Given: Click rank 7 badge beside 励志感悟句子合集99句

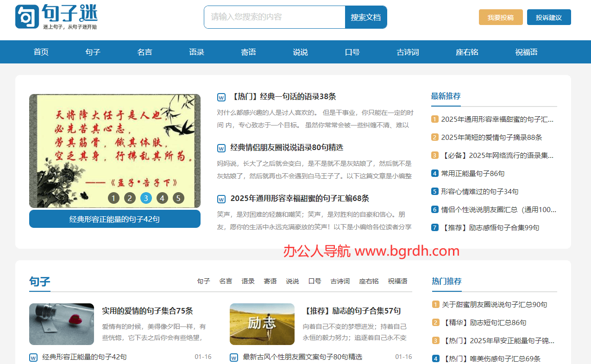Looking at the screenshot, I should 434,227.
